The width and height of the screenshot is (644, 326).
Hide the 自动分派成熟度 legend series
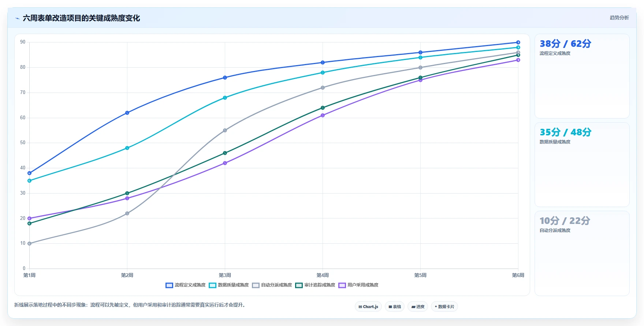coord(272,285)
